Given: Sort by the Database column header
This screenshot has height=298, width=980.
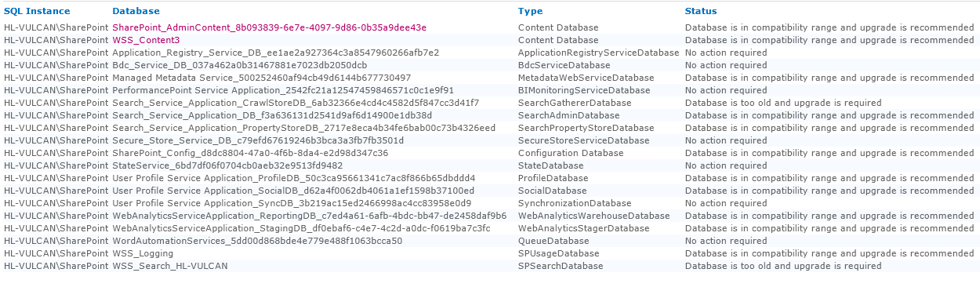Looking at the screenshot, I should pyautogui.click(x=136, y=11).
